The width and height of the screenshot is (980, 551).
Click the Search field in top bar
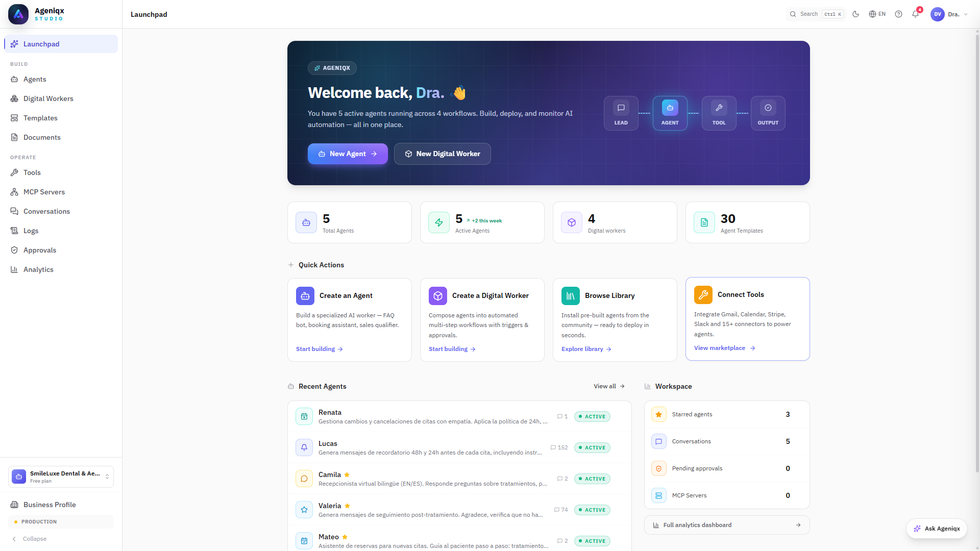coord(816,14)
